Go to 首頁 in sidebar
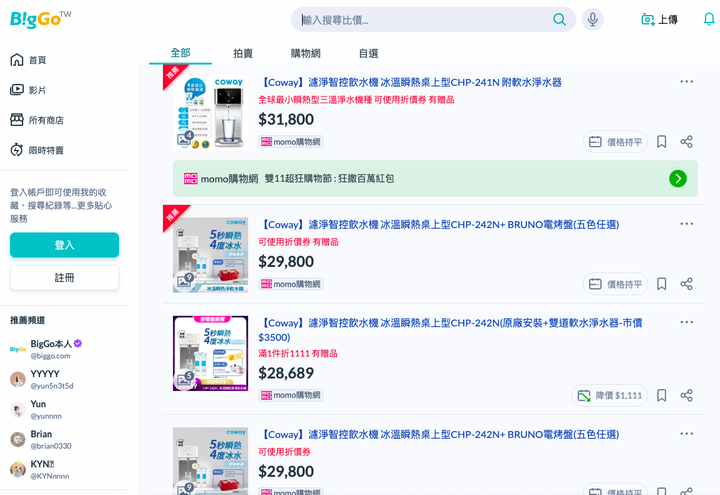The height and width of the screenshot is (495, 720). (28, 60)
